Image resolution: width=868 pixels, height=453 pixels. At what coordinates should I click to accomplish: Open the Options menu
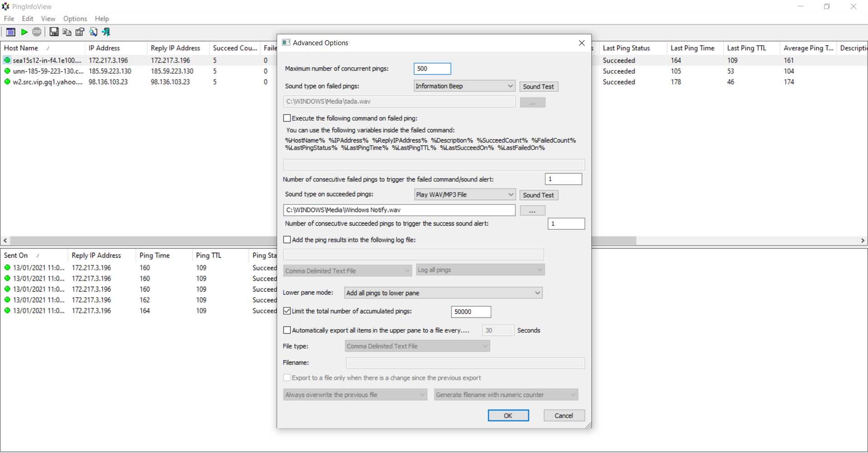75,19
